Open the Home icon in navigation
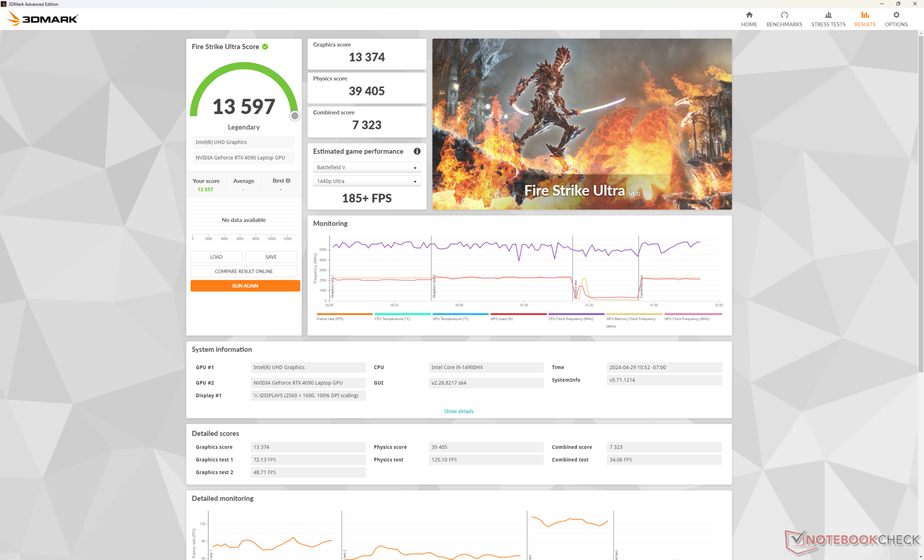 [x=749, y=15]
